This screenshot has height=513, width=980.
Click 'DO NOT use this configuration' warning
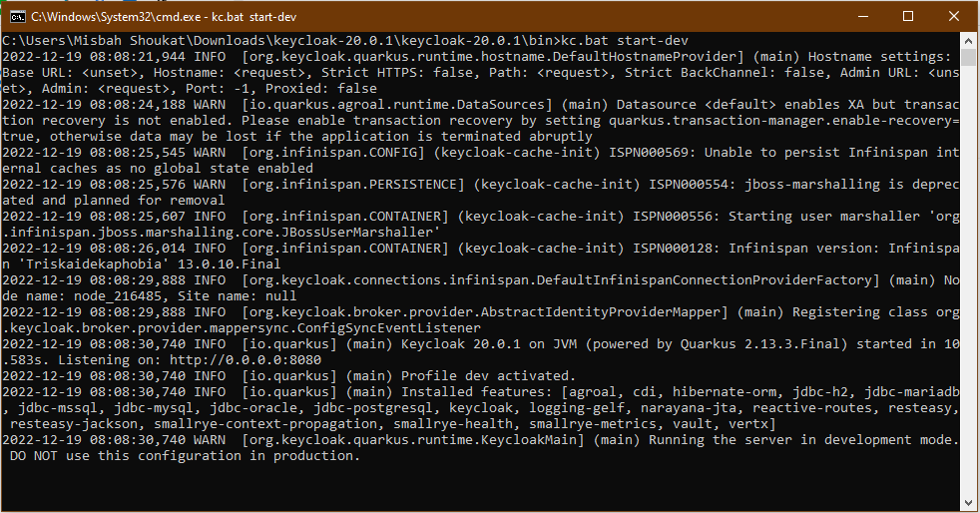point(126,456)
